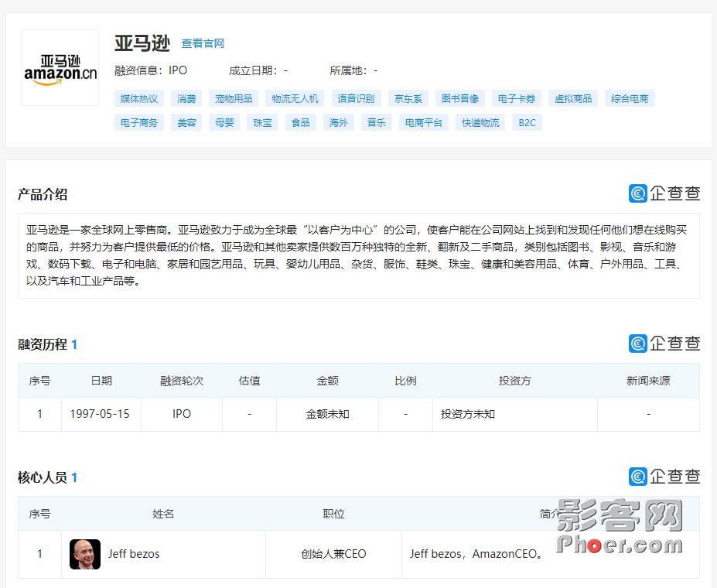Select the 珠宝 tag
The width and height of the screenshot is (717, 588).
pos(262,122)
